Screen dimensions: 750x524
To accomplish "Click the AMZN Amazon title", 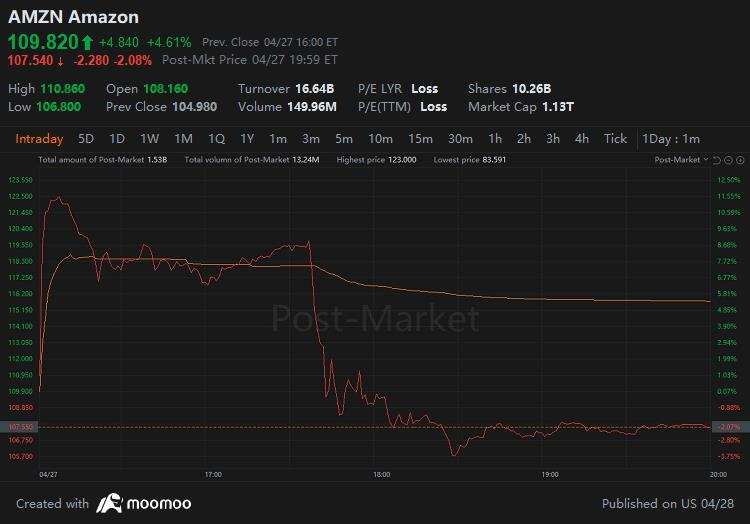I will [x=73, y=17].
